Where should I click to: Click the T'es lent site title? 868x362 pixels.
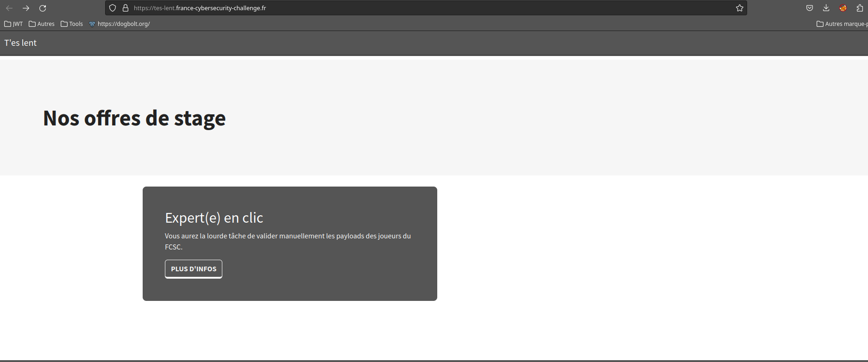tap(20, 43)
